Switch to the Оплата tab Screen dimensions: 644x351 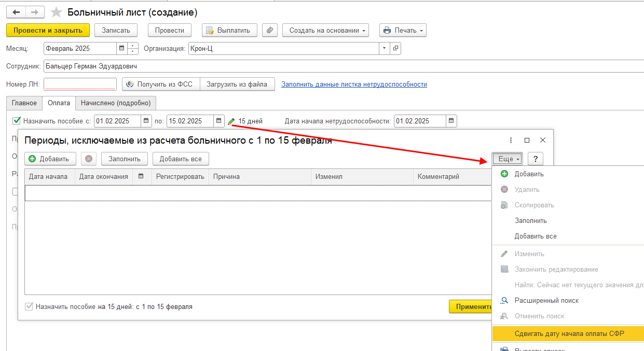click(x=59, y=103)
